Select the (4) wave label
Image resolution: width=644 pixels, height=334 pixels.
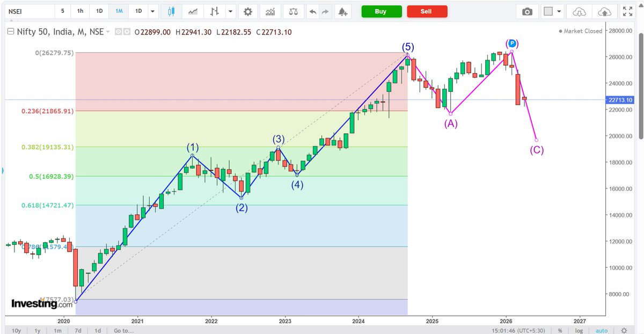pos(297,185)
